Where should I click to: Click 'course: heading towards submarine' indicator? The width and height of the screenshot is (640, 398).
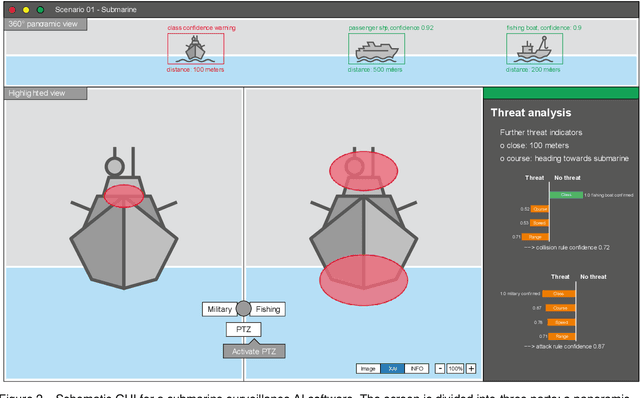[x=564, y=158]
